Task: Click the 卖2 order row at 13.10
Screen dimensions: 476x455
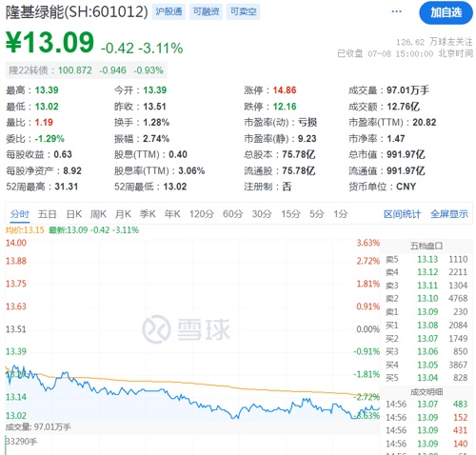Action: pos(426,299)
